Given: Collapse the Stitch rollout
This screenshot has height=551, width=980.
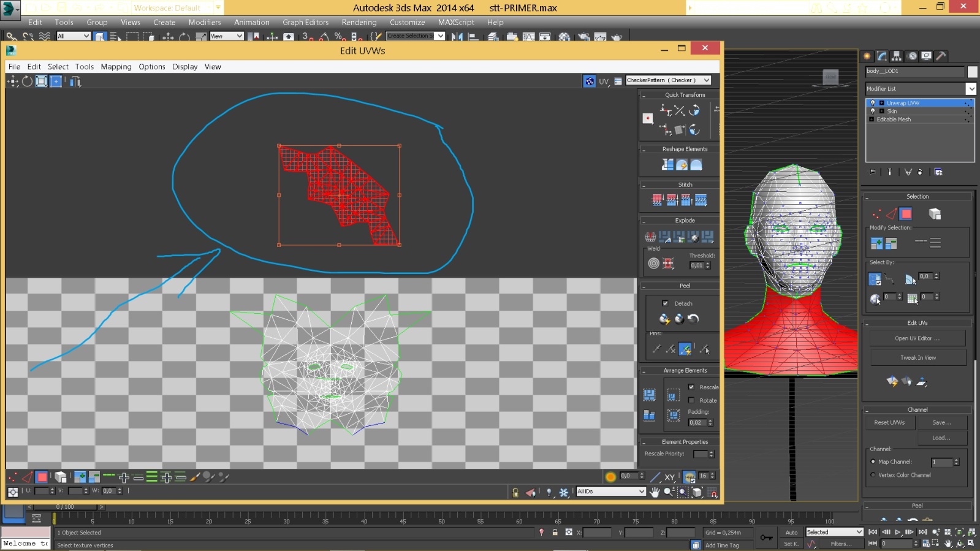Looking at the screenshot, I should (x=644, y=185).
